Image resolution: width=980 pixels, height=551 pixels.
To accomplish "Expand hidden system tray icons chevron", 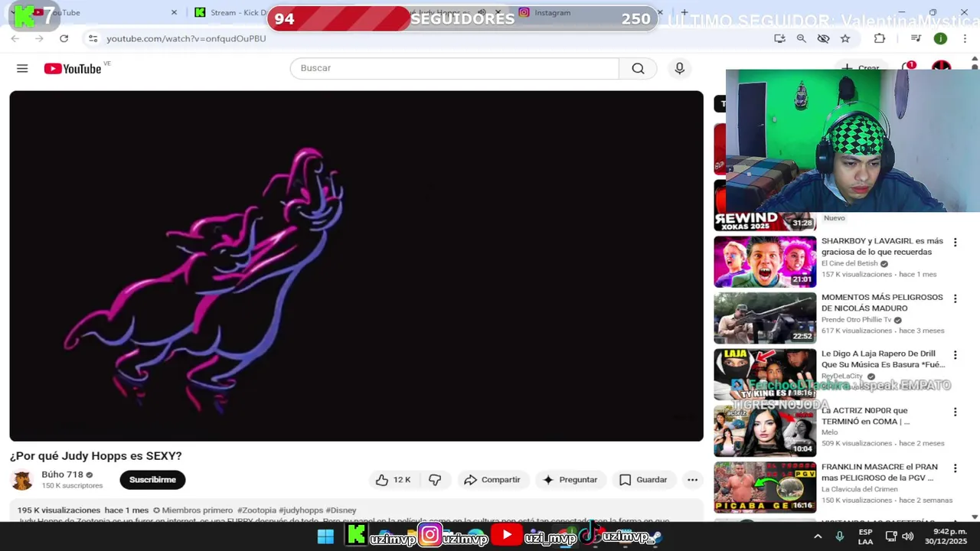I will [818, 536].
